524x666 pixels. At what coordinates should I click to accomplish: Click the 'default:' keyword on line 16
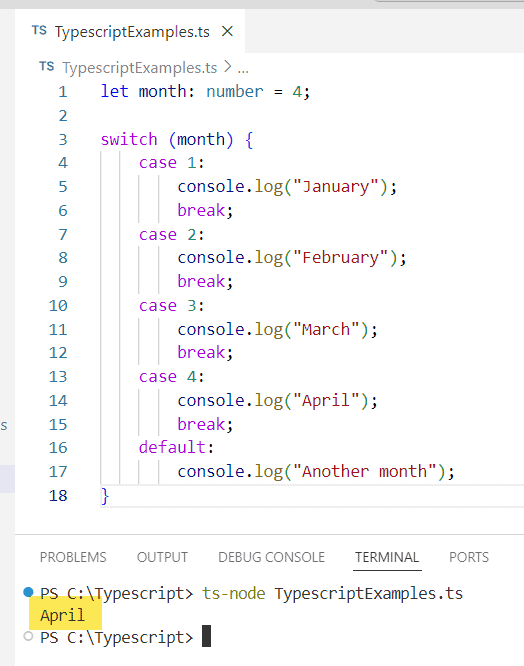click(x=177, y=447)
